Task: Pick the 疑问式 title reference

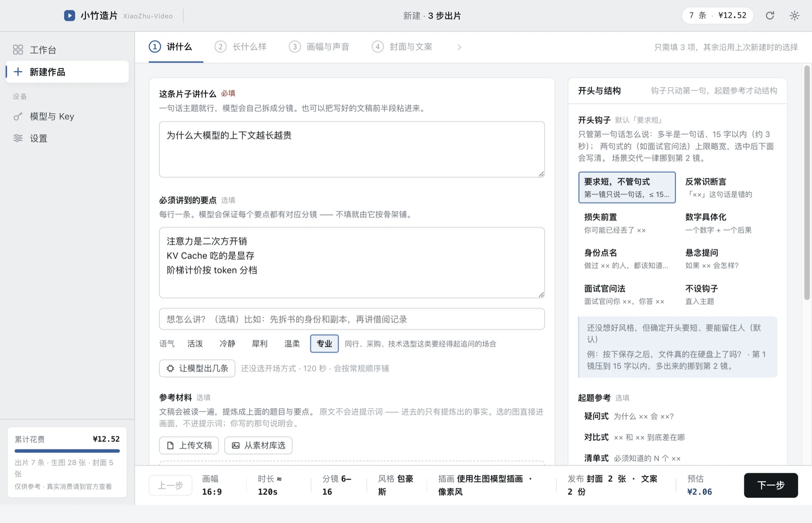Action: tap(677, 416)
